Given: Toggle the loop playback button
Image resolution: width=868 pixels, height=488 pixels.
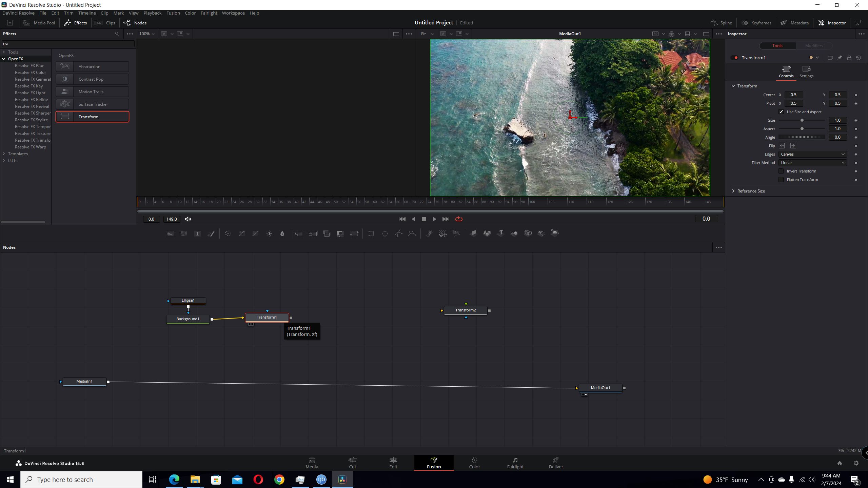Looking at the screenshot, I should coord(459,219).
